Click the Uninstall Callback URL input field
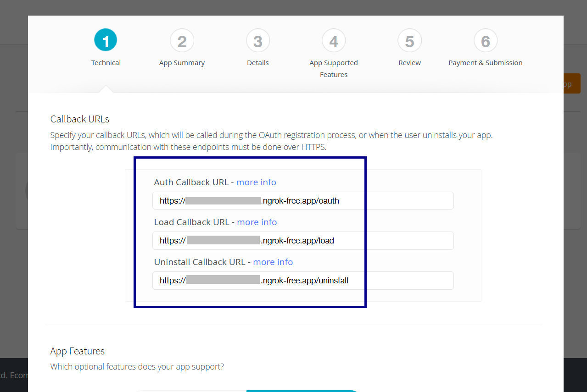Viewport: 587px width, 392px height. click(x=303, y=281)
